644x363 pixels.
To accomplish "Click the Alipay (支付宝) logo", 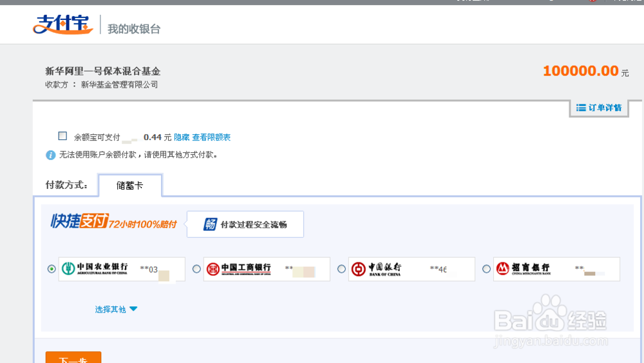I will pyautogui.click(x=63, y=25).
